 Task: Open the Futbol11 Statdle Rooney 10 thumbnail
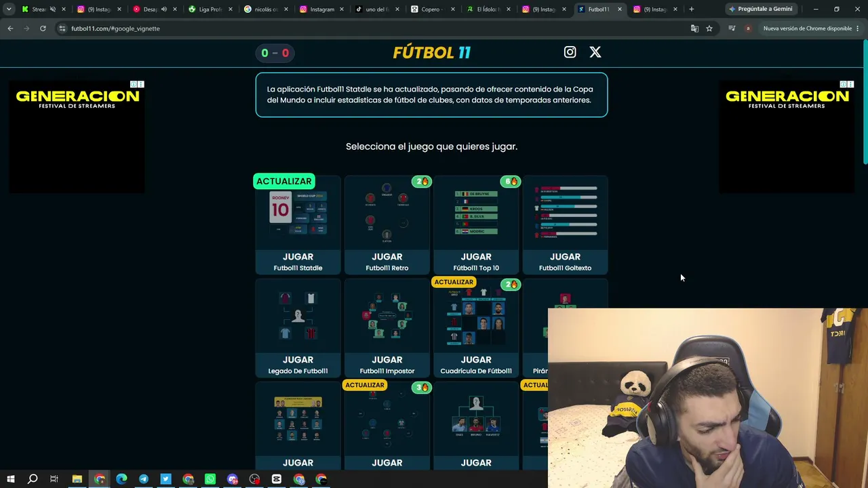298,213
